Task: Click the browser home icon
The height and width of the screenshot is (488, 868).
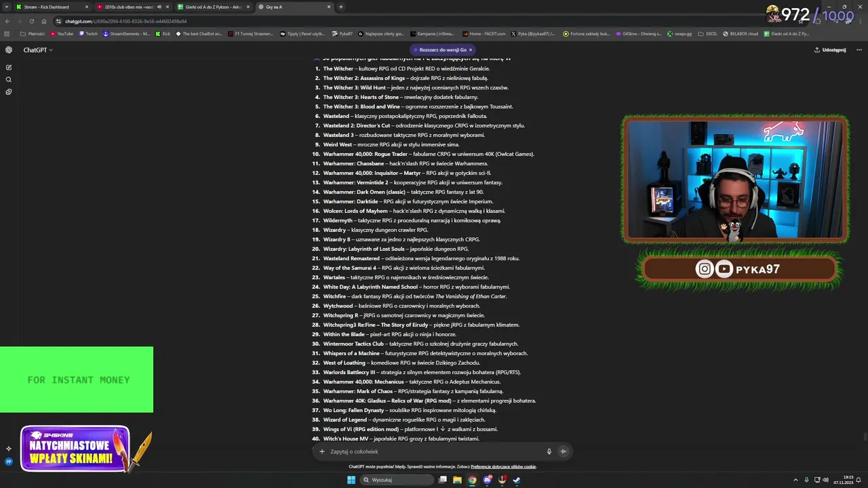Action: [44, 21]
